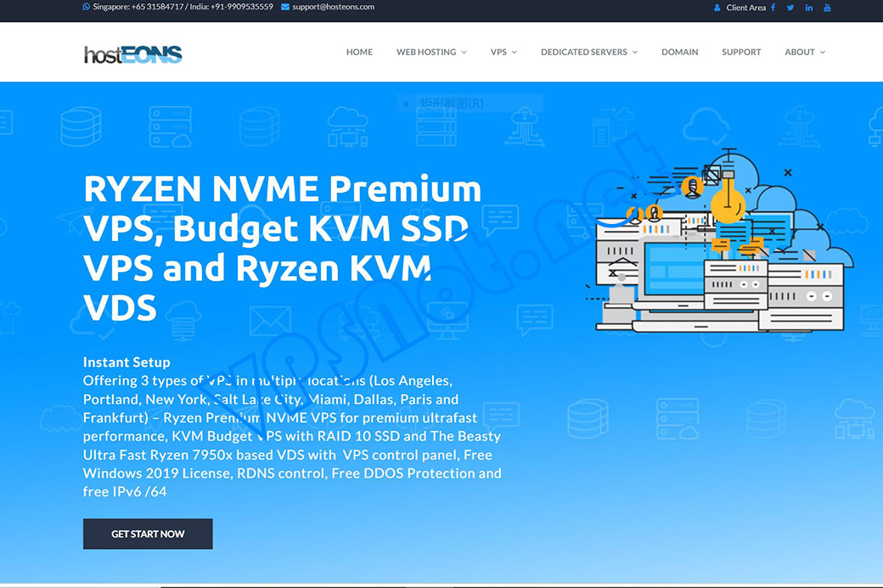883x588 pixels.
Task: Expand the ABOUT dropdown chevron
Action: (x=823, y=53)
